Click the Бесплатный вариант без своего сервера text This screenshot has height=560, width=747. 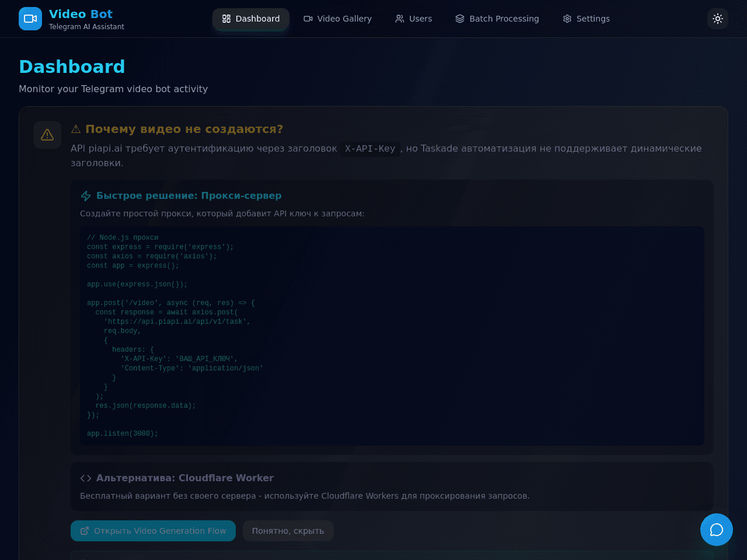[x=305, y=496]
